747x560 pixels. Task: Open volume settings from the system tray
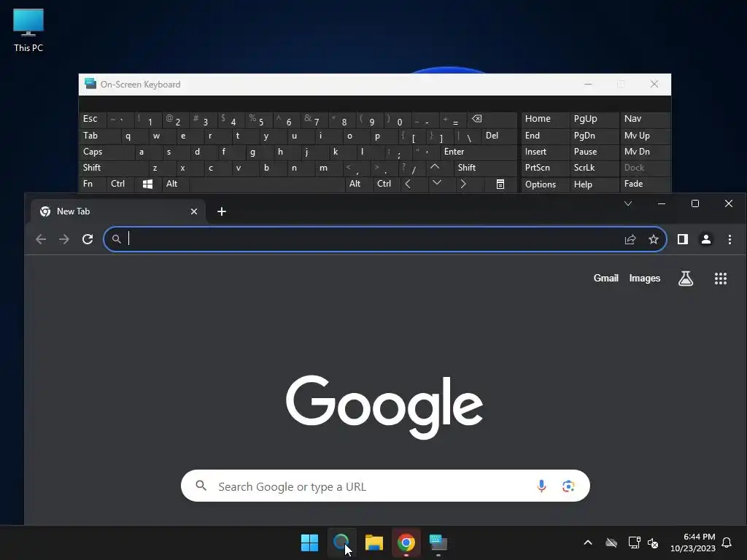point(653,542)
